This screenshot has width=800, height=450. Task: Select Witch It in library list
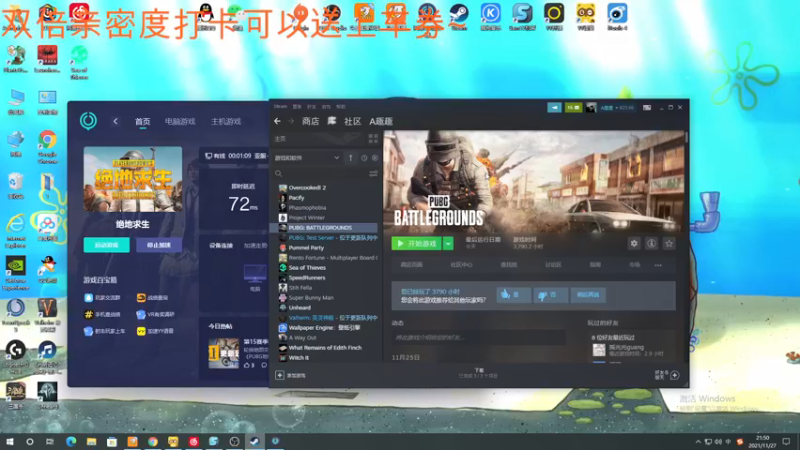pyautogui.click(x=298, y=358)
